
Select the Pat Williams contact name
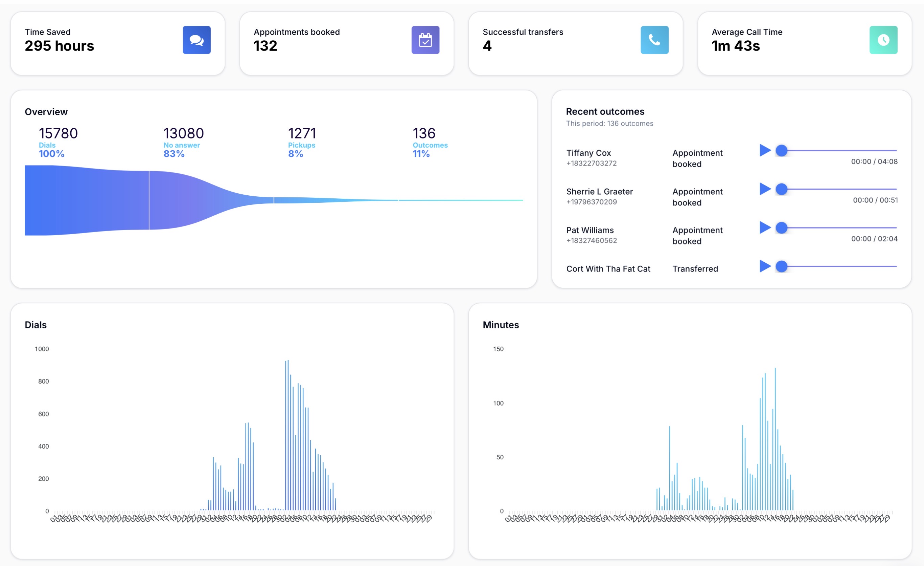(590, 231)
